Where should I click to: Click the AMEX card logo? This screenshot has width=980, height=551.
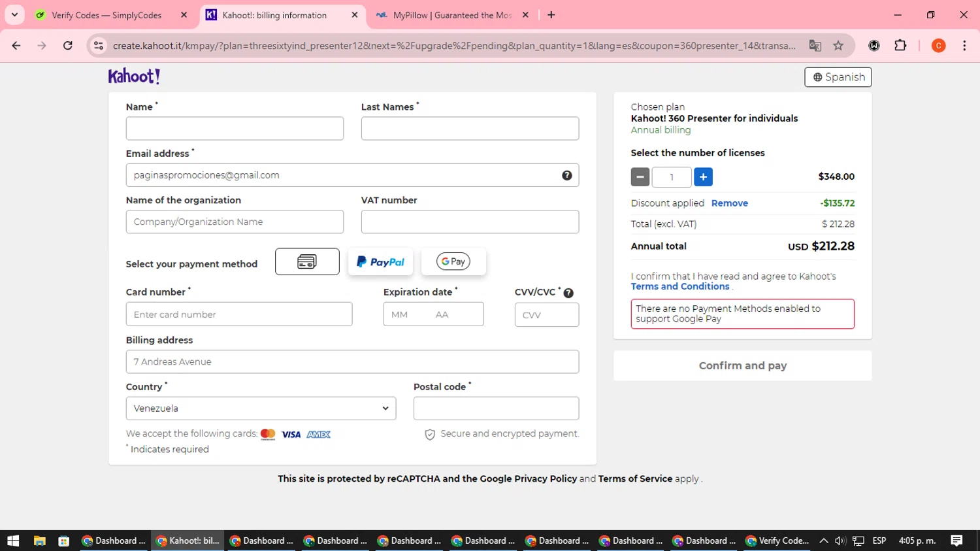pos(319,435)
